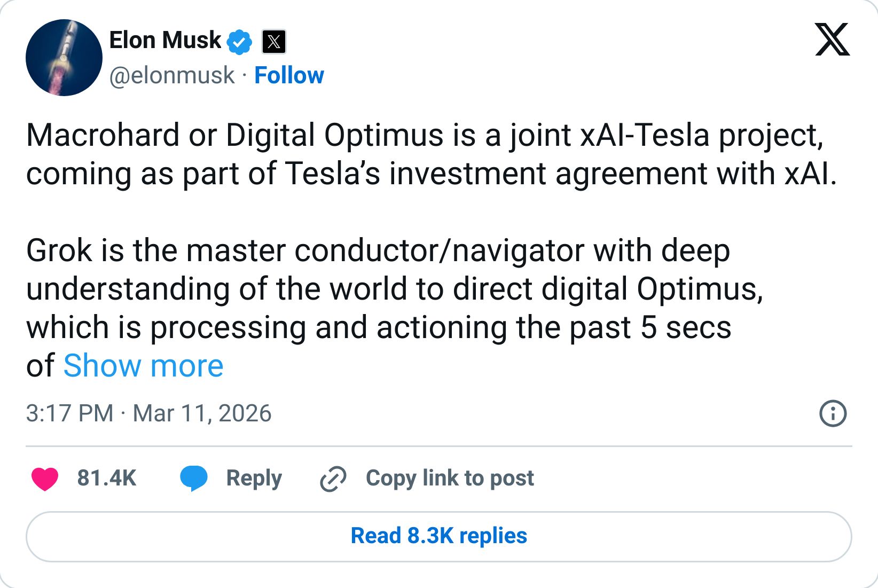Follow @elonmusk
Screen dimensions: 878x588
pos(289,75)
